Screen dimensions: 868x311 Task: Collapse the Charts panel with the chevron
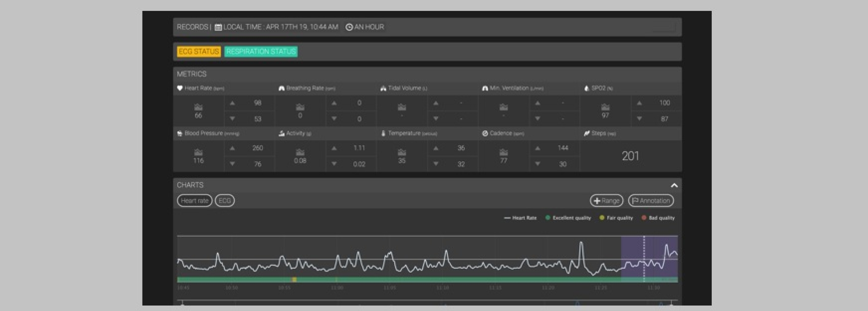pos(674,186)
